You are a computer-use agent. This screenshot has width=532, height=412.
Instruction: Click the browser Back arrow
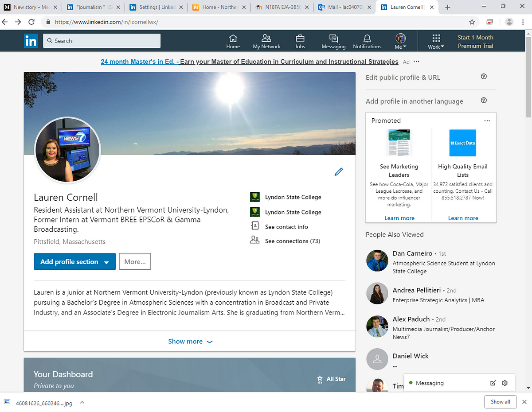(x=5, y=22)
